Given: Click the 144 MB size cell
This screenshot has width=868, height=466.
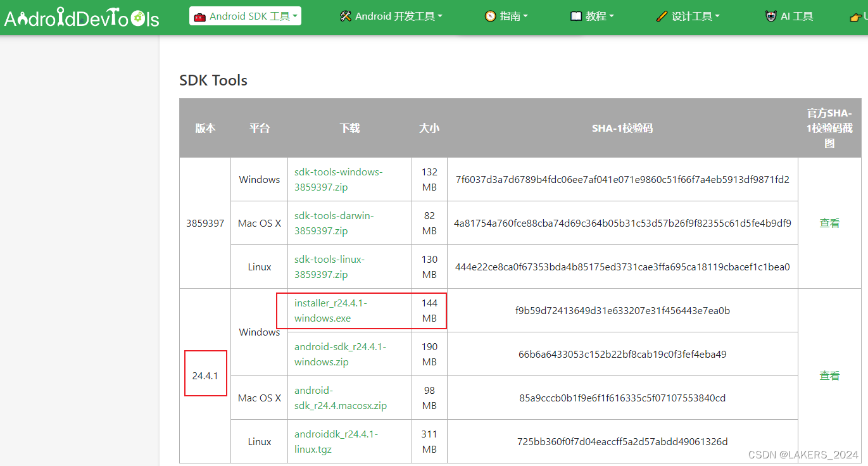Looking at the screenshot, I should pyautogui.click(x=429, y=311).
